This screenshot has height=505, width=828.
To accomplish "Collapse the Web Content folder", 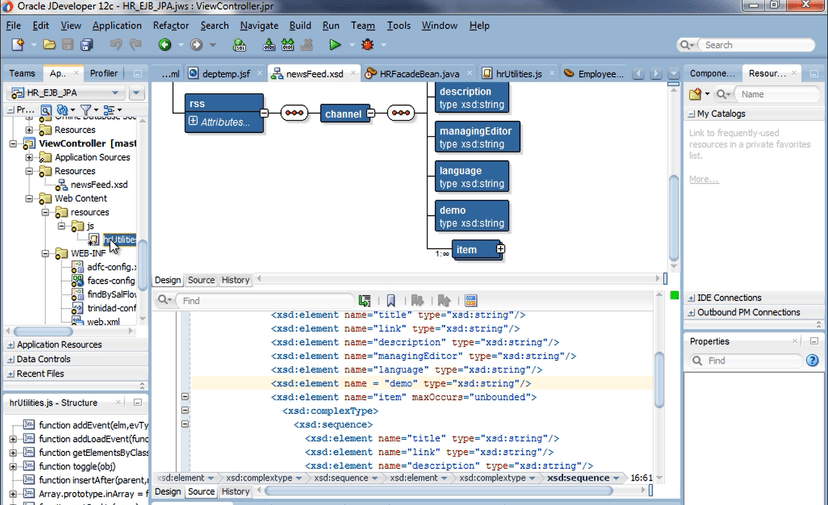I will (x=29, y=198).
